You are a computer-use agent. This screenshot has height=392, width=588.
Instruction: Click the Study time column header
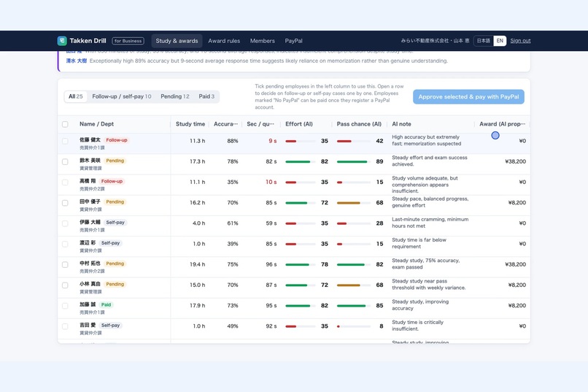[190, 124]
